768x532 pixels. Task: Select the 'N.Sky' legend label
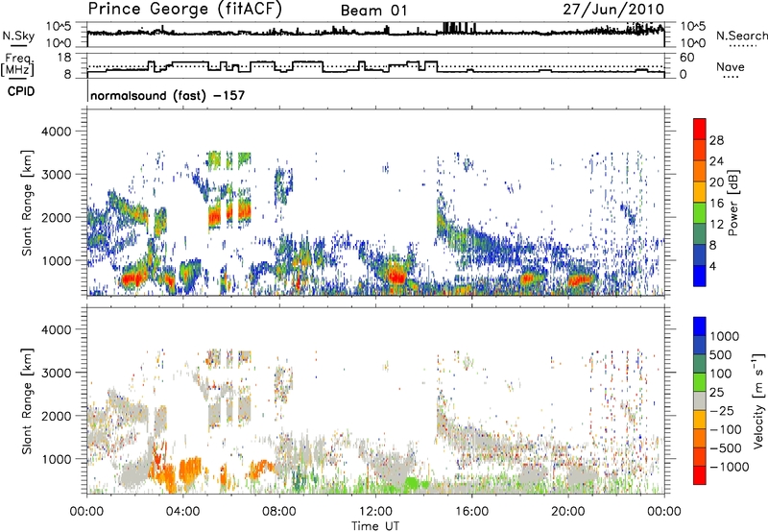(x=18, y=36)
